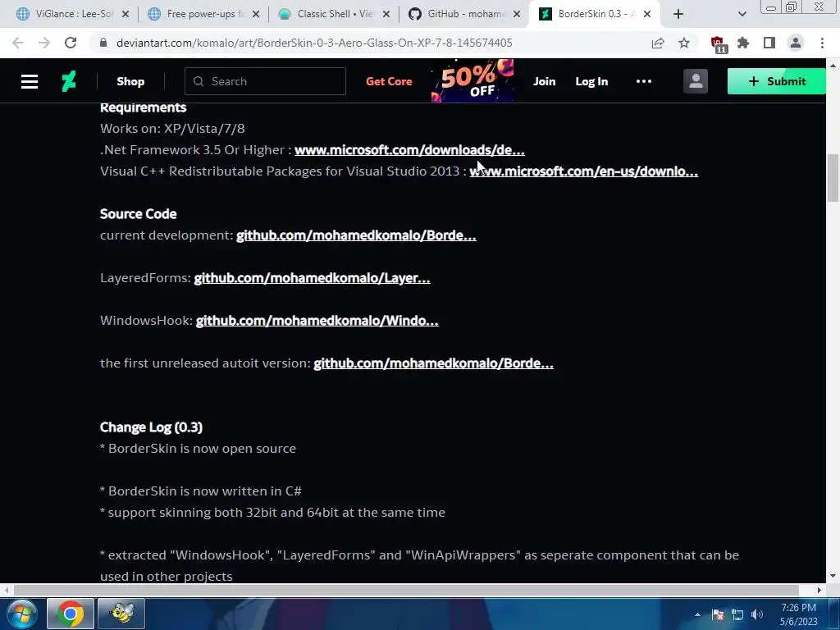Click the Get Core link
Viewport: 840px width, 630px height.
(389, 81)
